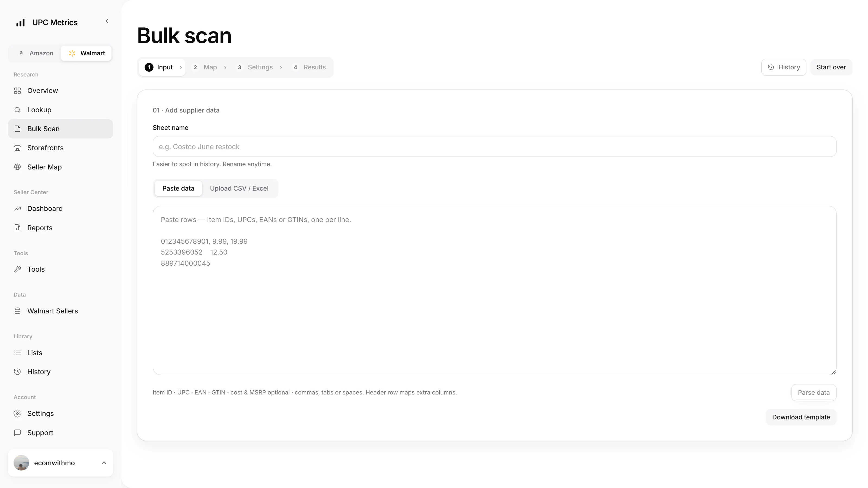Click the Start over button
868x488 pixels.
[x=831, y=67]
